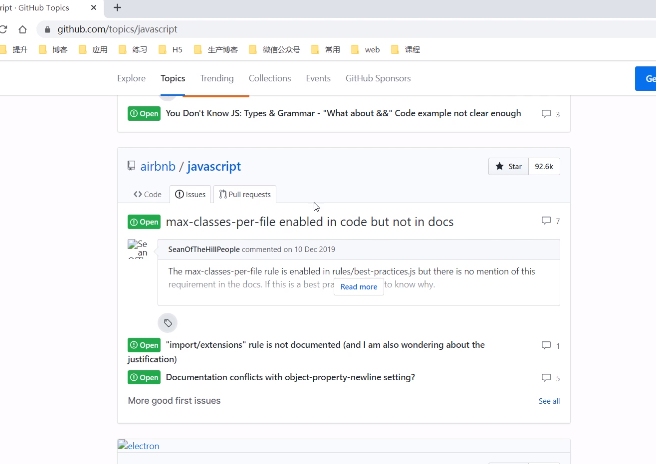Open the javascript repository link
The image size is (656, 464).
214,167
